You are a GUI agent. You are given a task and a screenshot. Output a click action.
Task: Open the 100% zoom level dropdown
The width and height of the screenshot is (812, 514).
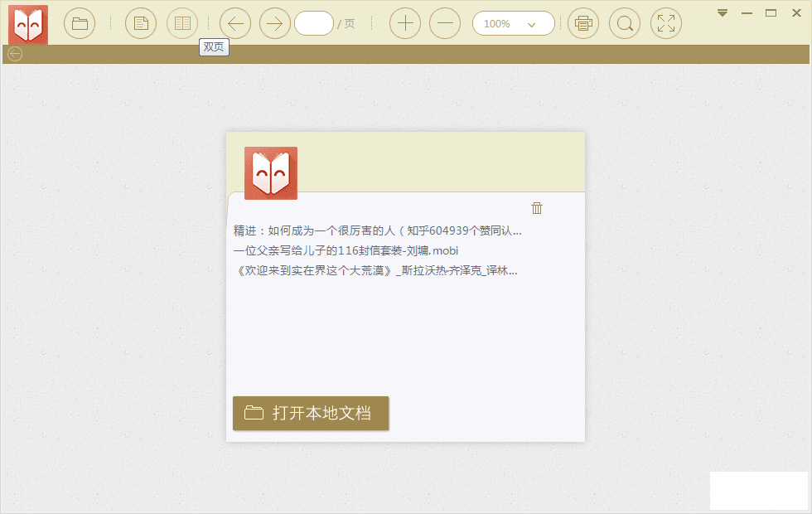(513, 24)
